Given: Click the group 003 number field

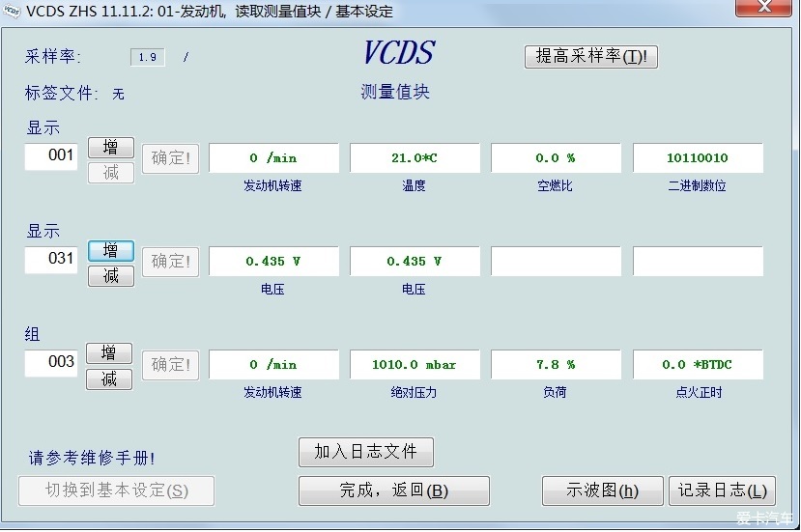Looking at the screenshot, I should click(x=50, y=362).
